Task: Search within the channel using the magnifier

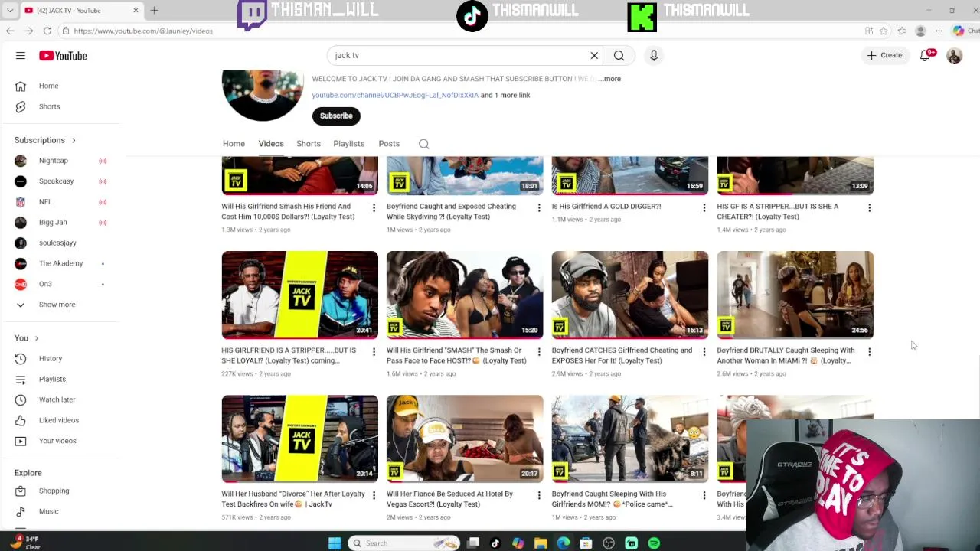Action: 423,144
